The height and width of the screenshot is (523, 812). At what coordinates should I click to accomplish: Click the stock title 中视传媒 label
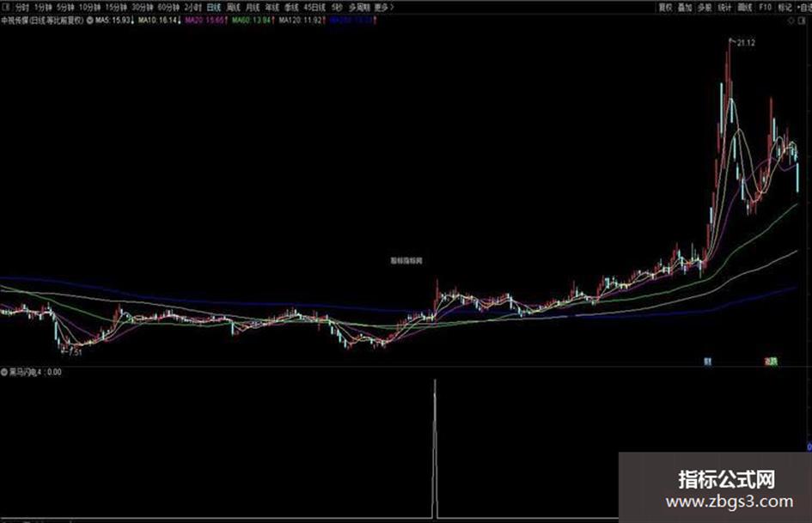tap(42, 21)
